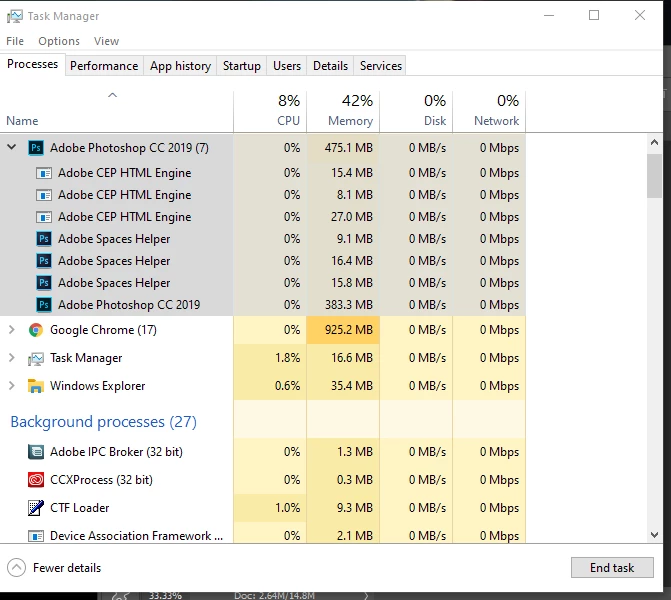Click the icon beside the 27.0 MB CEP HTML Engine
Image resolution: width=671 pixels, height=600 pixels.
point(44,217)
